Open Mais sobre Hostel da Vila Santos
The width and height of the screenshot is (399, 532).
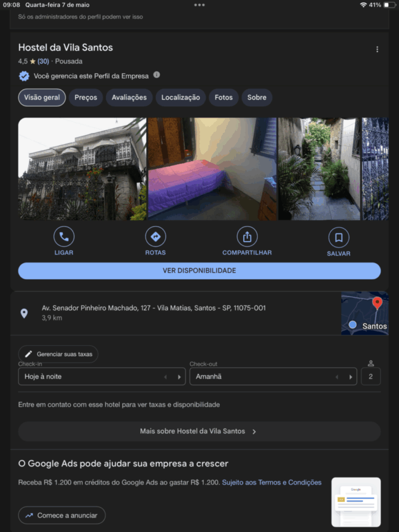click(x=199, y=431)
